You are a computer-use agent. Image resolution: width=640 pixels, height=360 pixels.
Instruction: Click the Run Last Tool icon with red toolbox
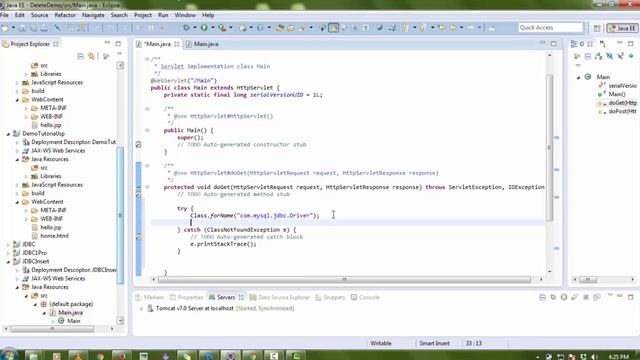tap(222, 28)
